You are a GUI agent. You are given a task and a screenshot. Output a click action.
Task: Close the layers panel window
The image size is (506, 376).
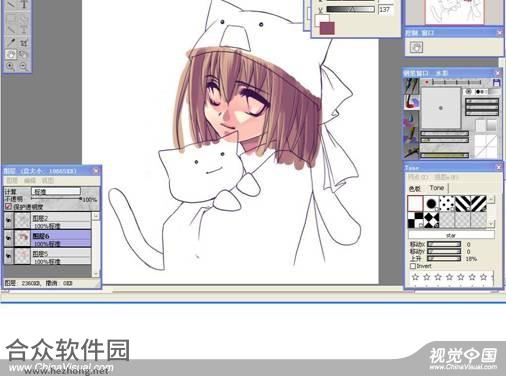point(96,171)
